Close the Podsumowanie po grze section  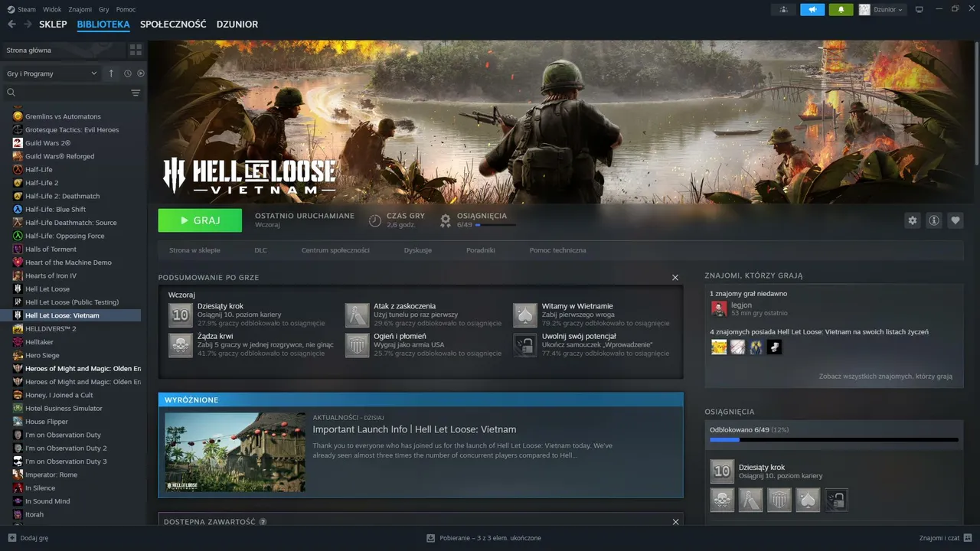point(675,278)
